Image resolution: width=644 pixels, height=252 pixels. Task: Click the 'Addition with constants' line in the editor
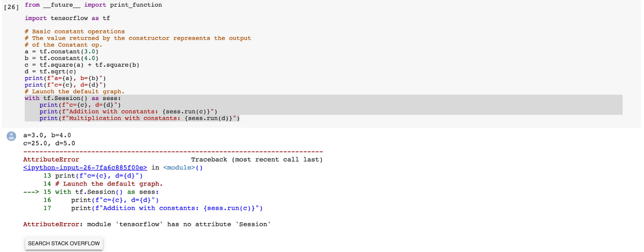click(x=128, y=112)
